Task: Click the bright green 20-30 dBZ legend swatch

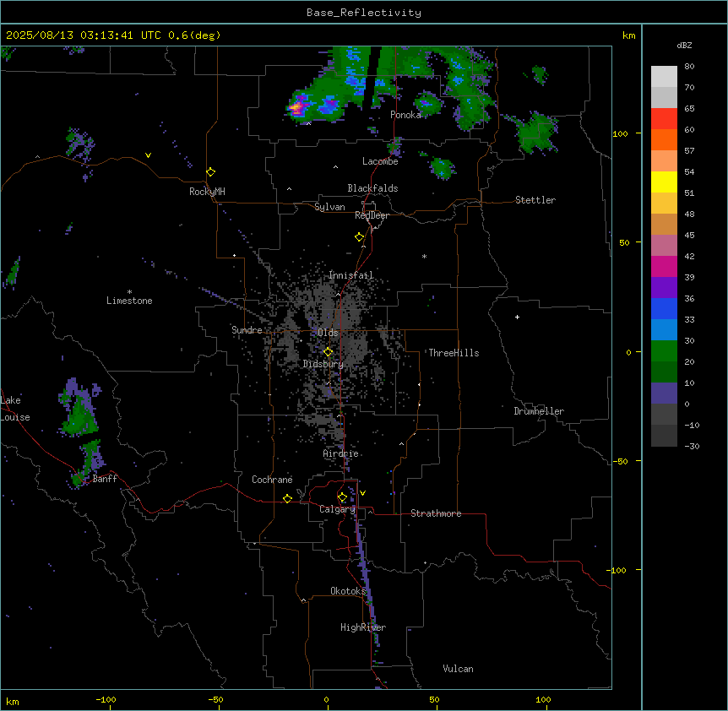Action: pos(664,351)
